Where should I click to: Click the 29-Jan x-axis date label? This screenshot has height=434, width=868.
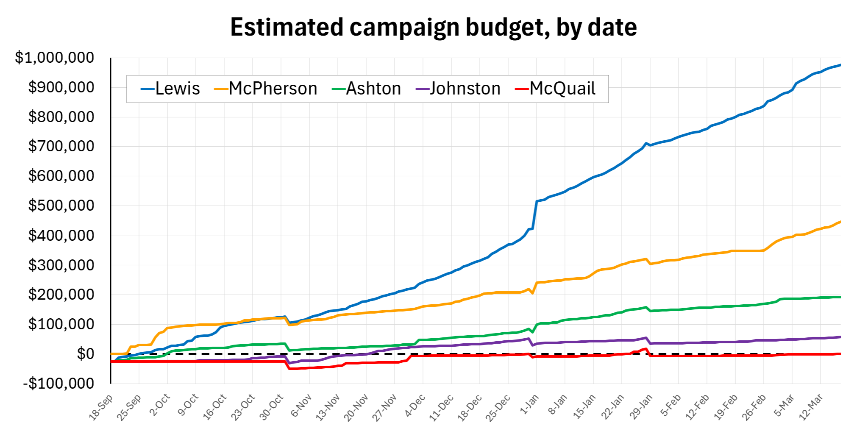pyautogui.click(x=641, y=407)
